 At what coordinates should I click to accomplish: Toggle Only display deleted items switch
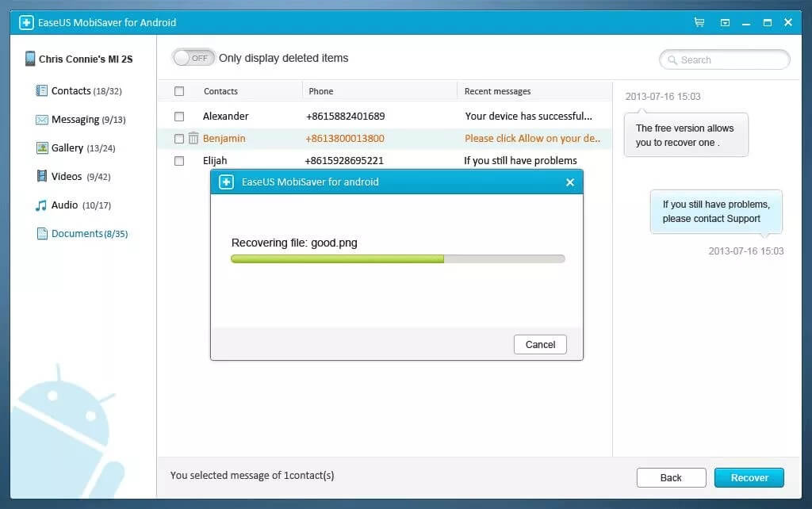[x=193, y=58]
